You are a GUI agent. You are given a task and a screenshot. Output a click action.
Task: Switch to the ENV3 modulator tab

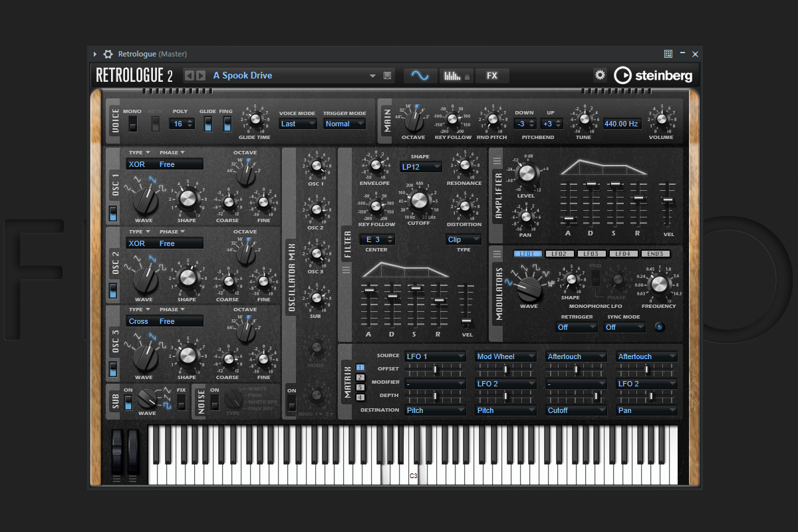pos(655,254)
